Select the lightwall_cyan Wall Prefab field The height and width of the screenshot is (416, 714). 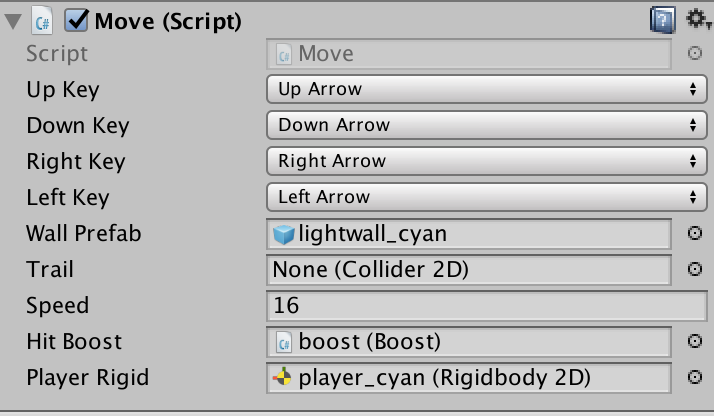(x=470, y=234)
